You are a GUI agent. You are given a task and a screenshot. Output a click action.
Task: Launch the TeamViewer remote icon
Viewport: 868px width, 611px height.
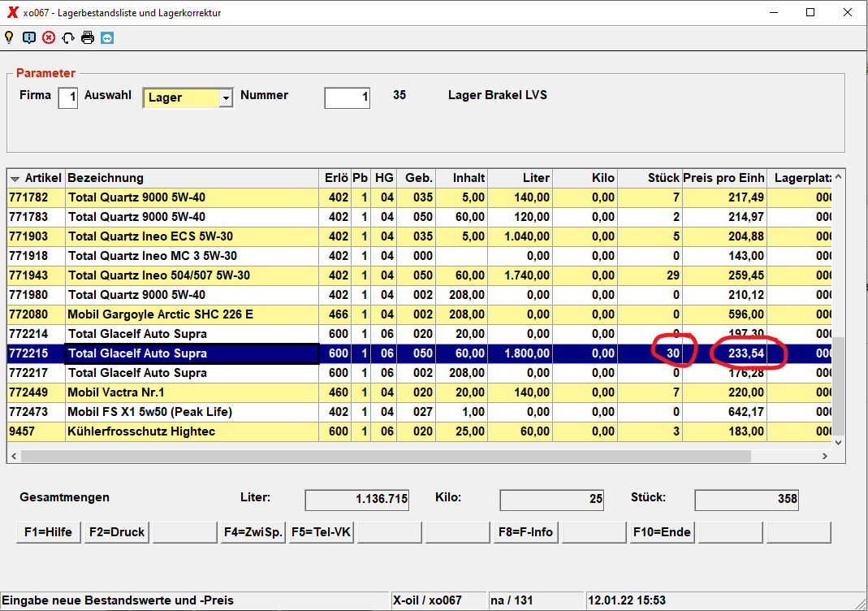pyautogui.click(x=107, y=37)
